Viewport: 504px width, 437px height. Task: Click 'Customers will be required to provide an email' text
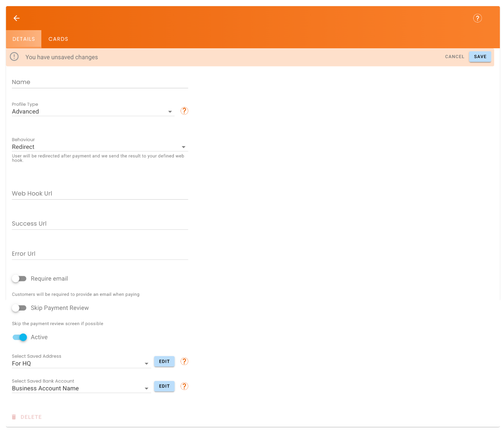click(76, 294)
